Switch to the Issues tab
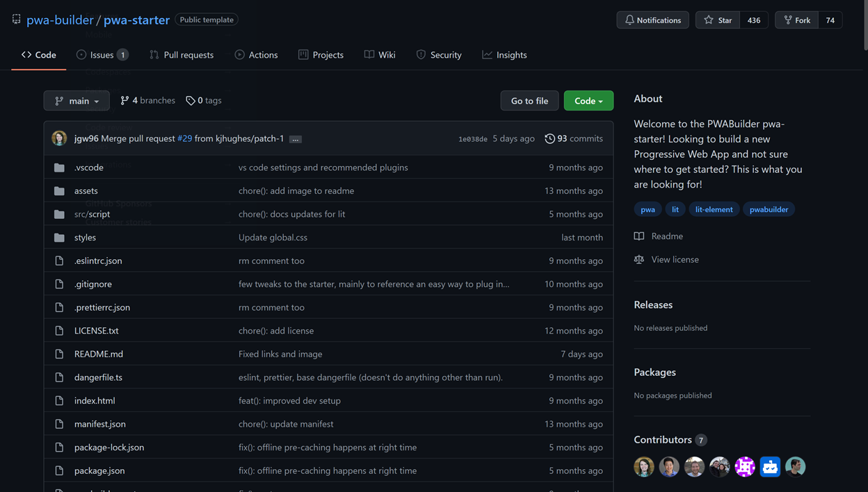 pos(102,55)
